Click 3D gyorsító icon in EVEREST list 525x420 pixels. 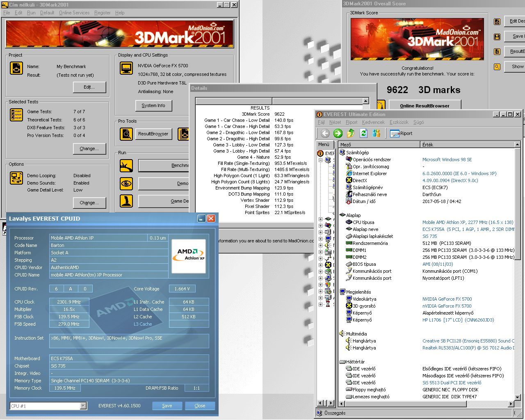click(x=349, y=306)
